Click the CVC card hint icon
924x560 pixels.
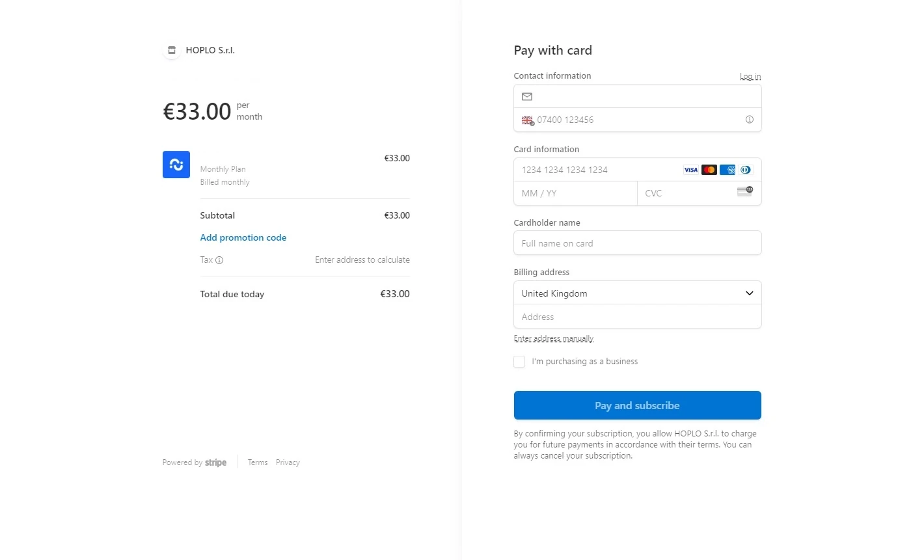(744, 191)
